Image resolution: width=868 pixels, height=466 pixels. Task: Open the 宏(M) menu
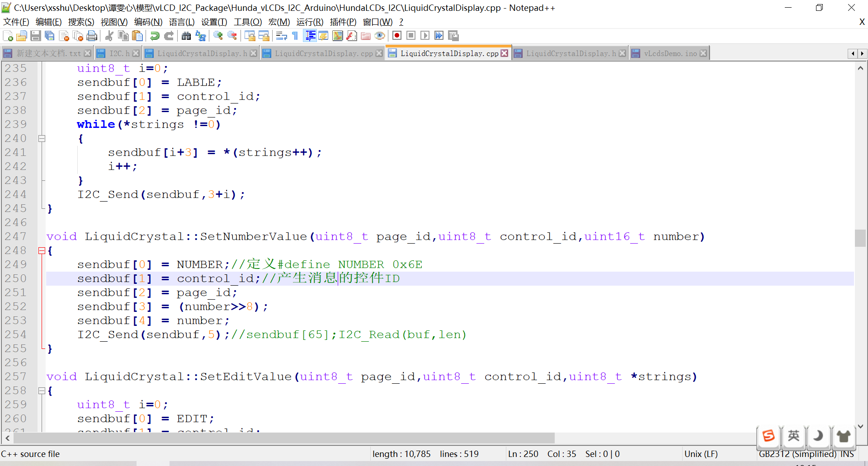tap(279, 22)
